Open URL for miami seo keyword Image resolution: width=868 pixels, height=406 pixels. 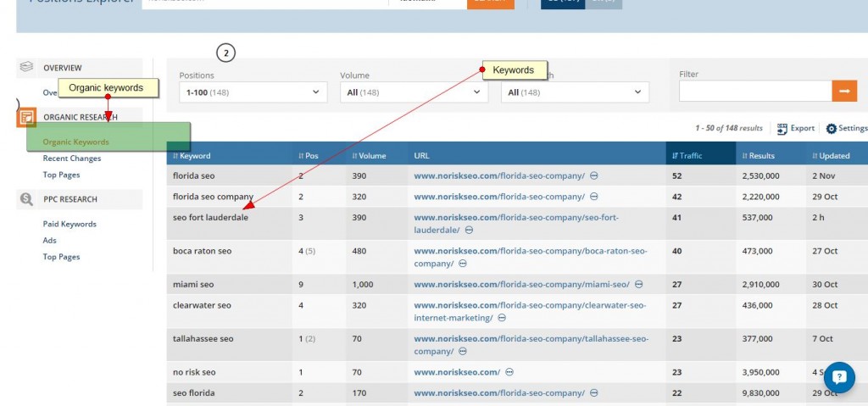click(521, 284)
